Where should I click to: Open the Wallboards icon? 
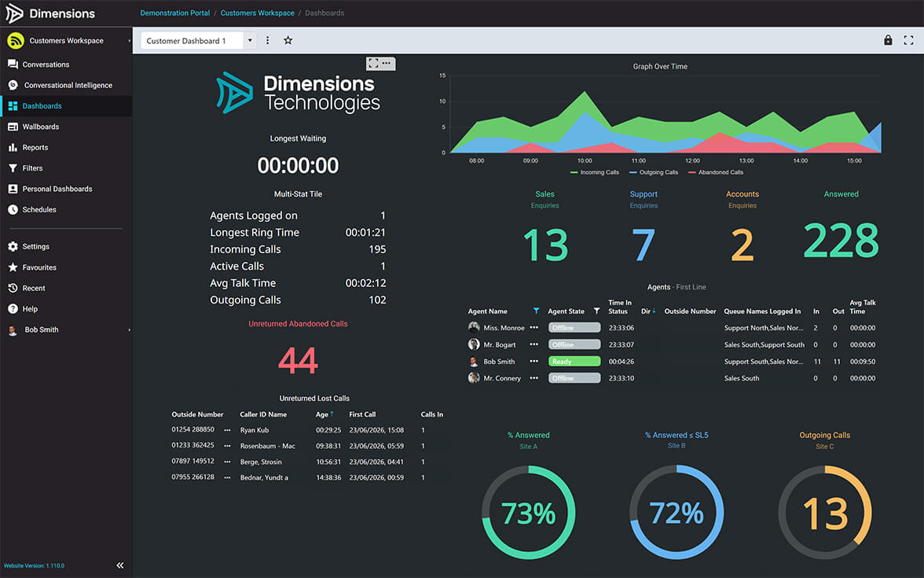click(13, 127)
